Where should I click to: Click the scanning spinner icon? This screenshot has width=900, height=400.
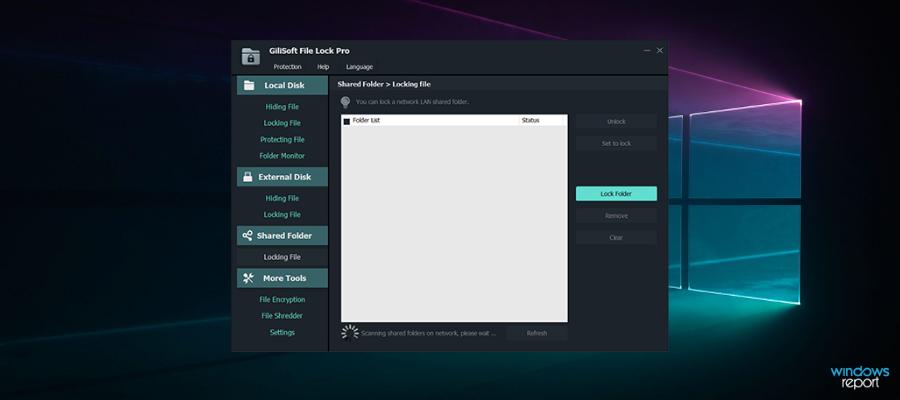pyautogui.click(x=349, y=332)
